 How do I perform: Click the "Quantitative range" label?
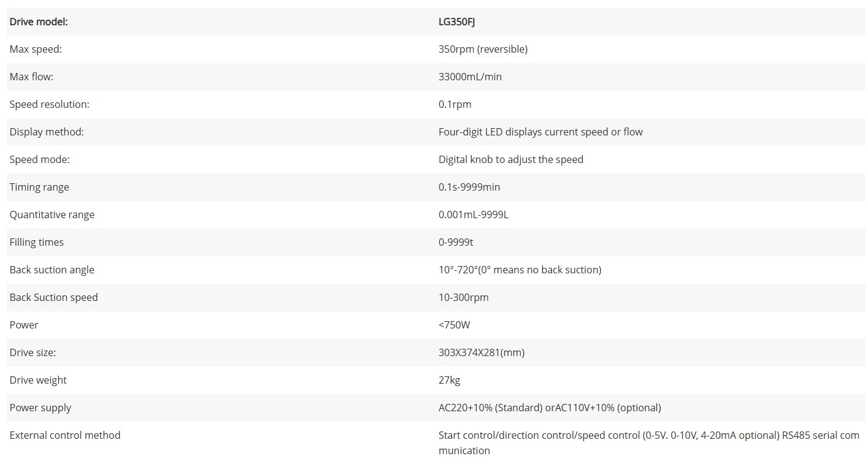[52, 215]
